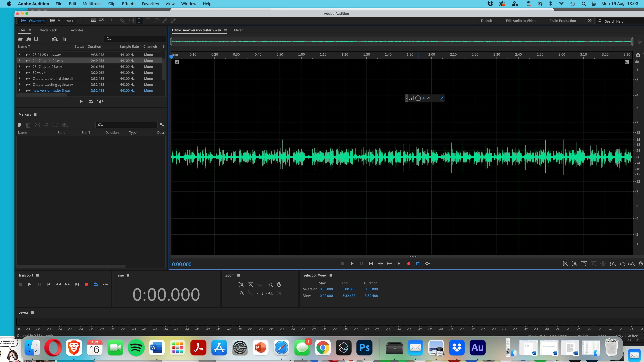Show the Spectral Pitch Display
644x362 pixels.
[x=102, y=21]
